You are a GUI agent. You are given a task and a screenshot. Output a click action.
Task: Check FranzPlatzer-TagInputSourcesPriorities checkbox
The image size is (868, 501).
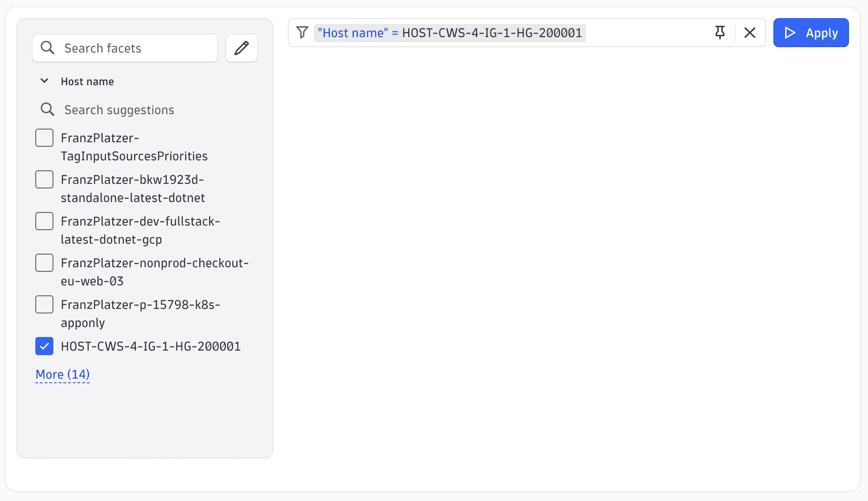[x=44, y=138]
